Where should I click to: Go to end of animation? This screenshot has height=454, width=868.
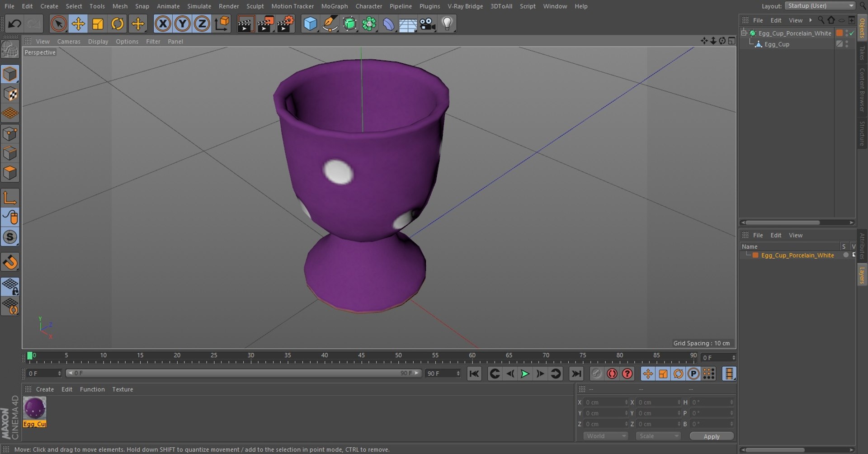click(x=576, y=374)
